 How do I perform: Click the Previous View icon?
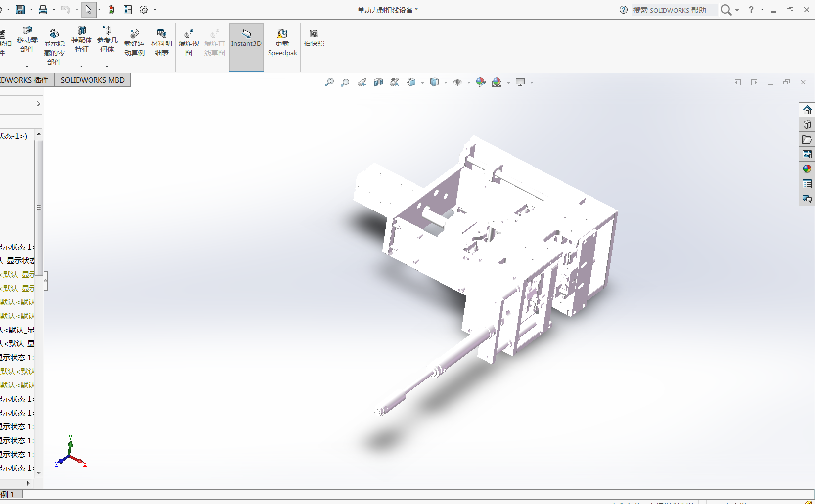point(362,83)
